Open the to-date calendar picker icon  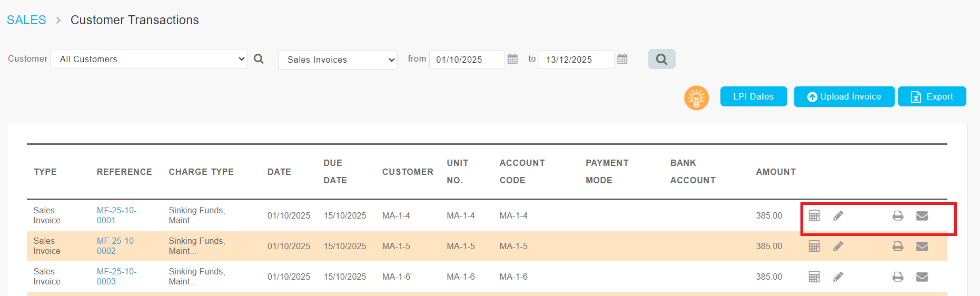(622, 59)
